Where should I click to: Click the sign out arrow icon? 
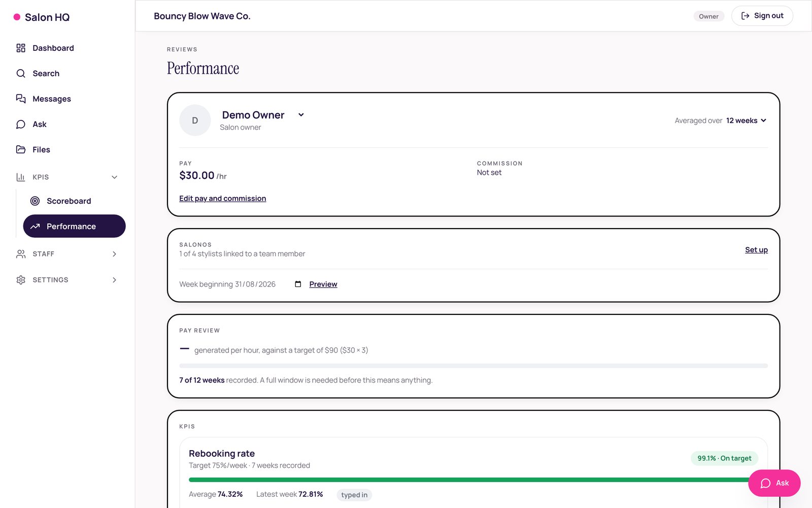[x=746, y=16]
